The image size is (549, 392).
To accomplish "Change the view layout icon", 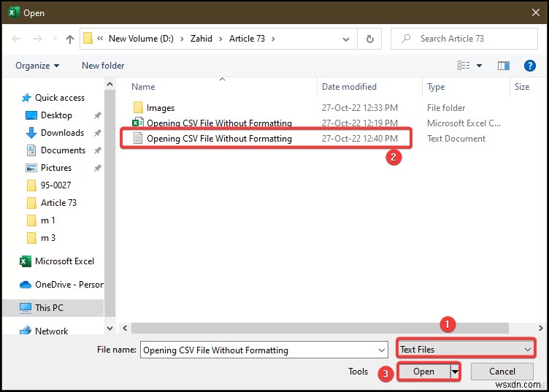I will [x=464, y=66].
